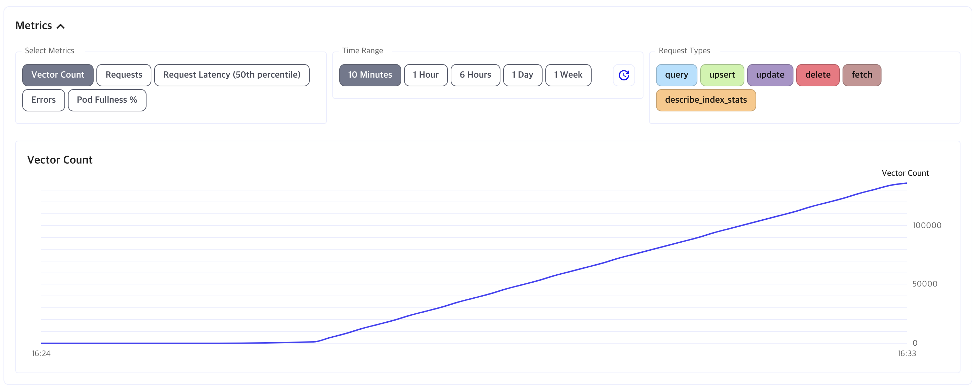Show the Pod Fullness % metric
This screenshot has height=392, width=980.
pos(107,100)
